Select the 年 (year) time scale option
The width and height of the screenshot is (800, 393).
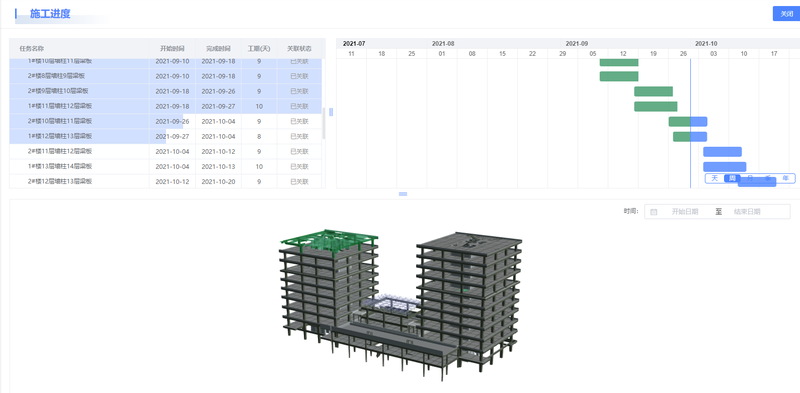click(786, 178)
